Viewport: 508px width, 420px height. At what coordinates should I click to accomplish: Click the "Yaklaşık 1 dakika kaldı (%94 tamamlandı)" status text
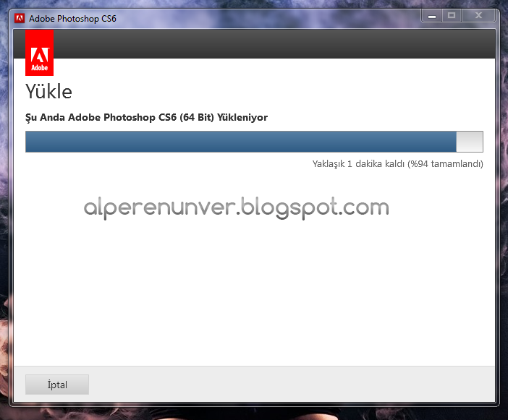point(398,163)
